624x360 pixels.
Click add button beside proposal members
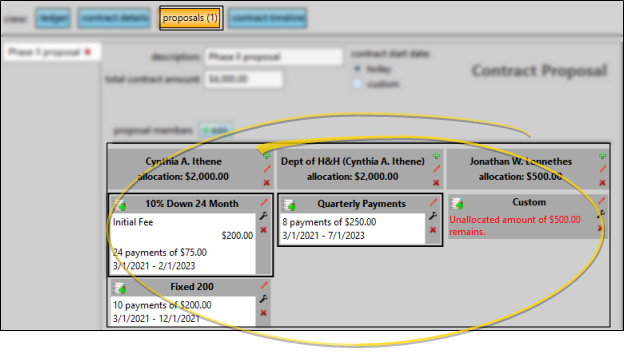(x=215, y=130)
